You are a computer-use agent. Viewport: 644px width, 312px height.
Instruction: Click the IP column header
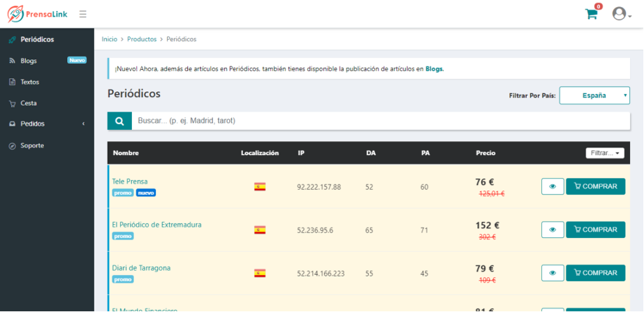coord(300,153)
